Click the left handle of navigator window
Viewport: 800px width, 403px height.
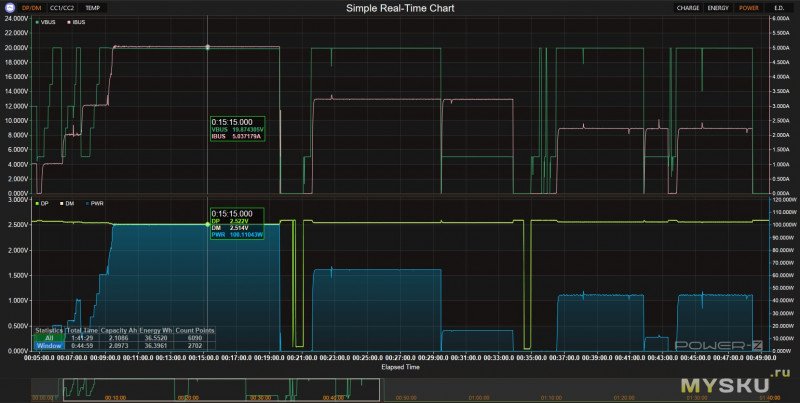tap(63, 390)
